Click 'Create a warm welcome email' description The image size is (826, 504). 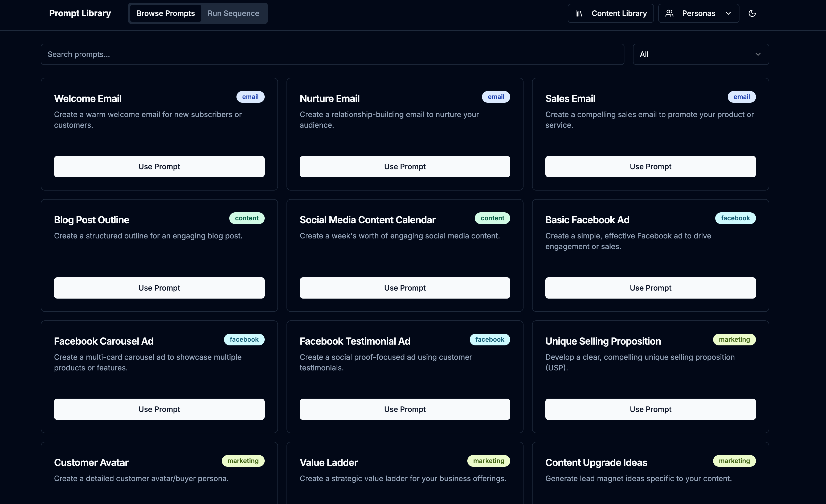pos(148,120)
